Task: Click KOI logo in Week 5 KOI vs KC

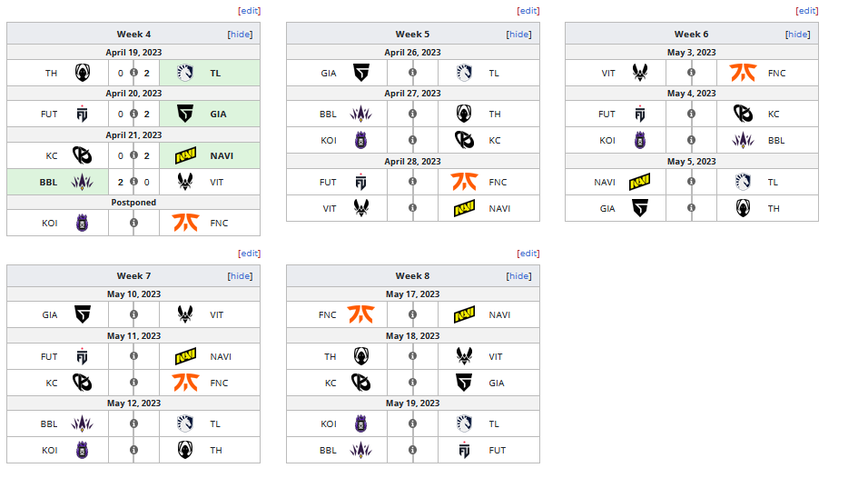Action: click(x=360, y=141)
